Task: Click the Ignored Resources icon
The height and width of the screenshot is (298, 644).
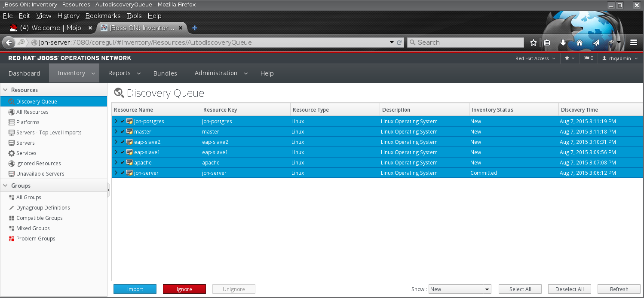Action: tap(12, 164)
